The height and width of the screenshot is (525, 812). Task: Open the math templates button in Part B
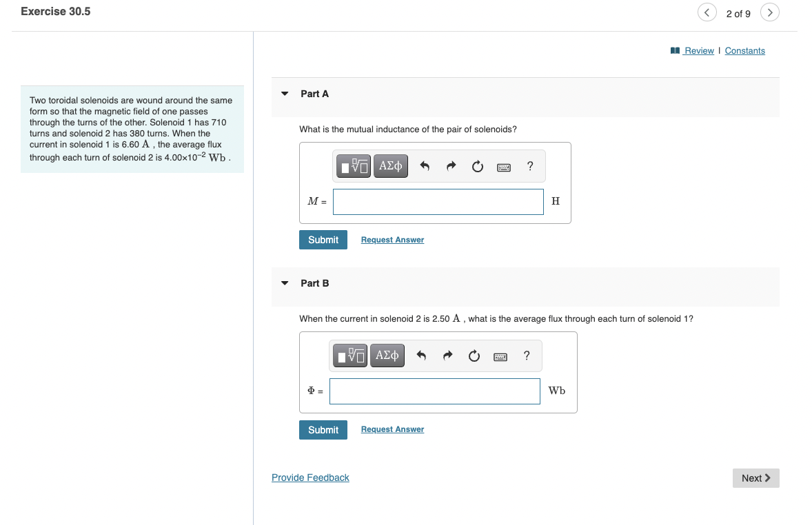tap(350, 356)
